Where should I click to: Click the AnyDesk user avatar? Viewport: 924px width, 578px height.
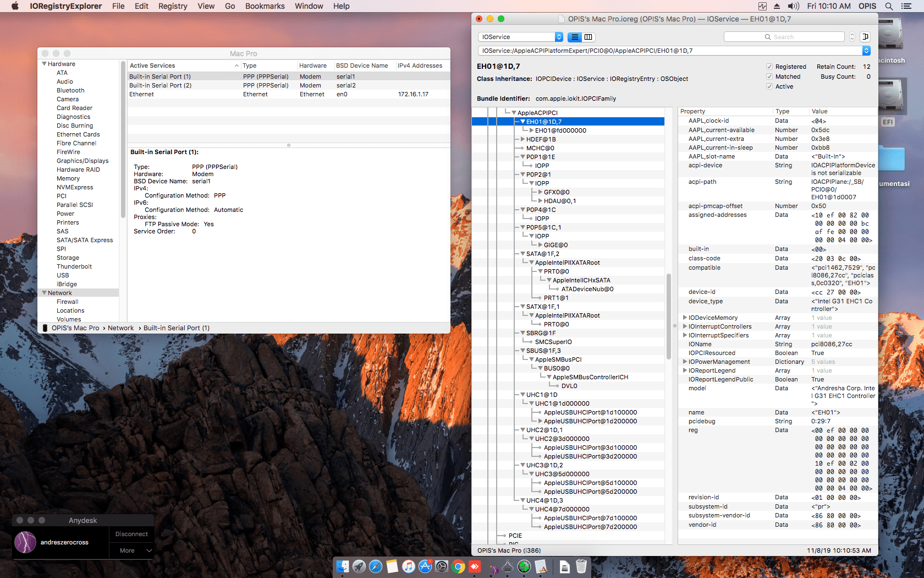25,542
